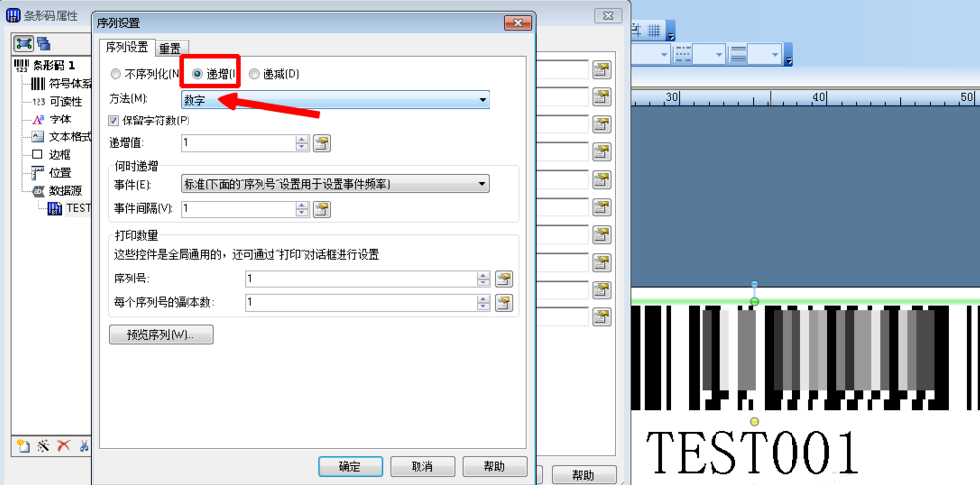The image size is (980, 485).
Task: Click the data source icon beside 序列号 field
Action: click(503, 279)
